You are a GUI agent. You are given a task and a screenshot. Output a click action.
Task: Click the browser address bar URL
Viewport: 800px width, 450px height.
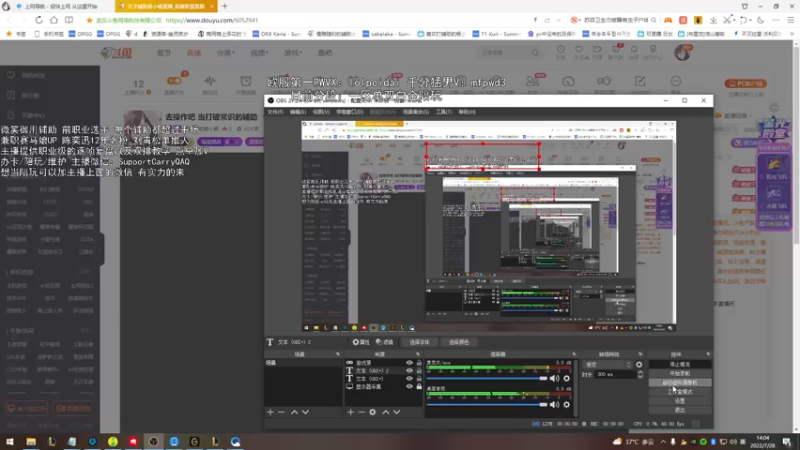coord(212,20)
